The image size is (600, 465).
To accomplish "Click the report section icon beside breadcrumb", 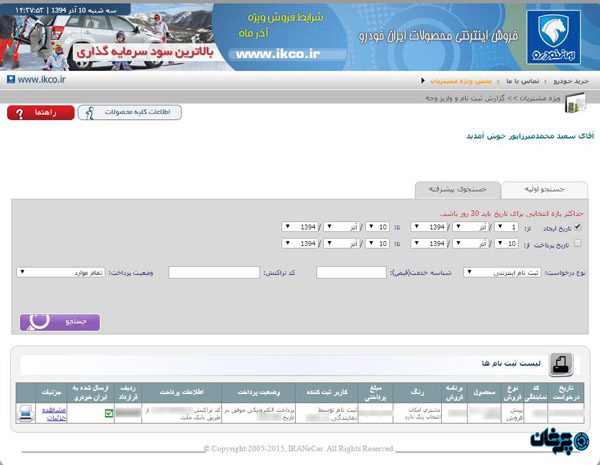I will coord(575,103).
